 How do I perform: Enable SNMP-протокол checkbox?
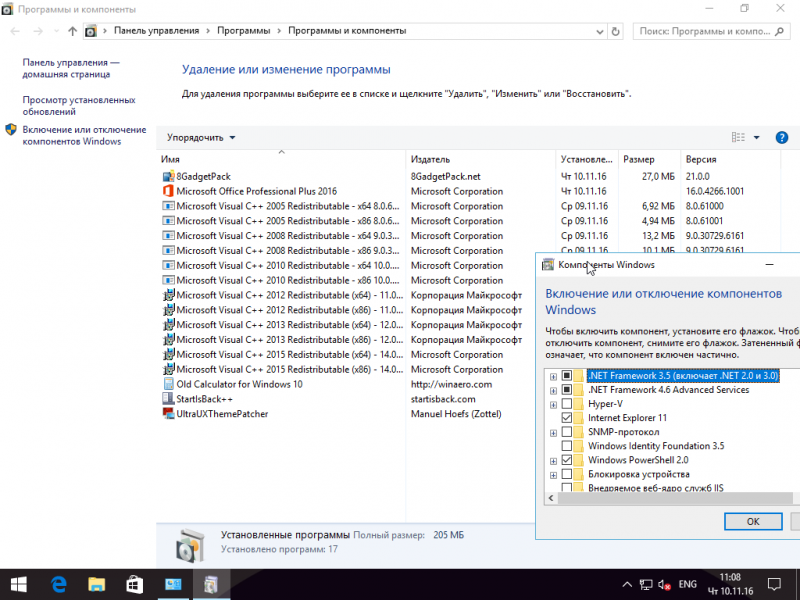pyautogui.click(x=566, y=432)
